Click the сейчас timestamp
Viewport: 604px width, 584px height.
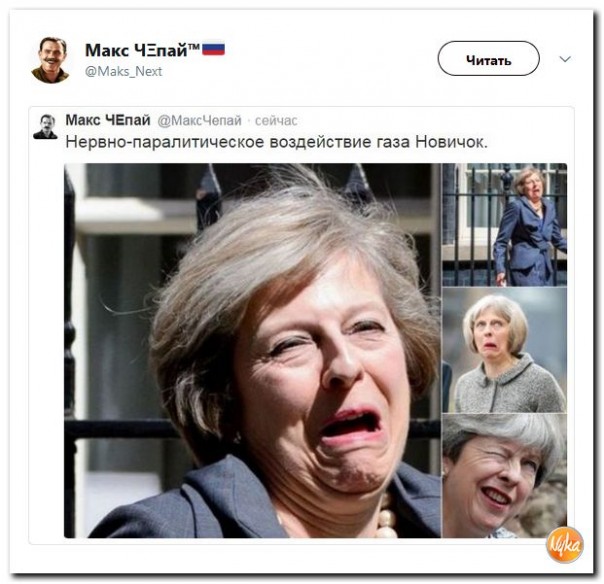[x=276, y=121]
